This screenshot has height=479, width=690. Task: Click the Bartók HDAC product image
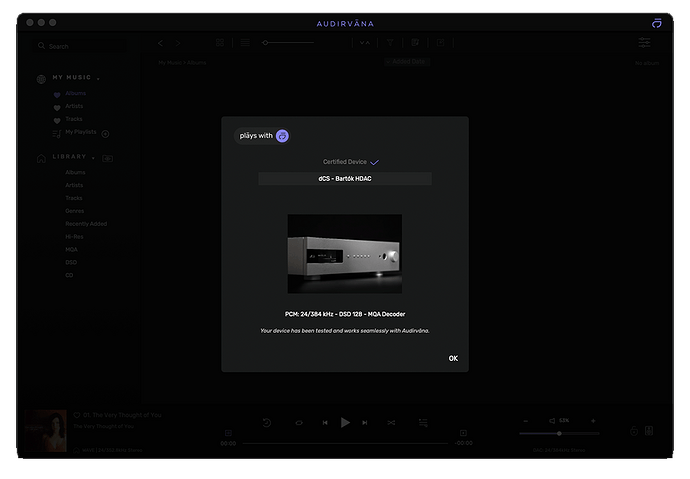[345, 254]
